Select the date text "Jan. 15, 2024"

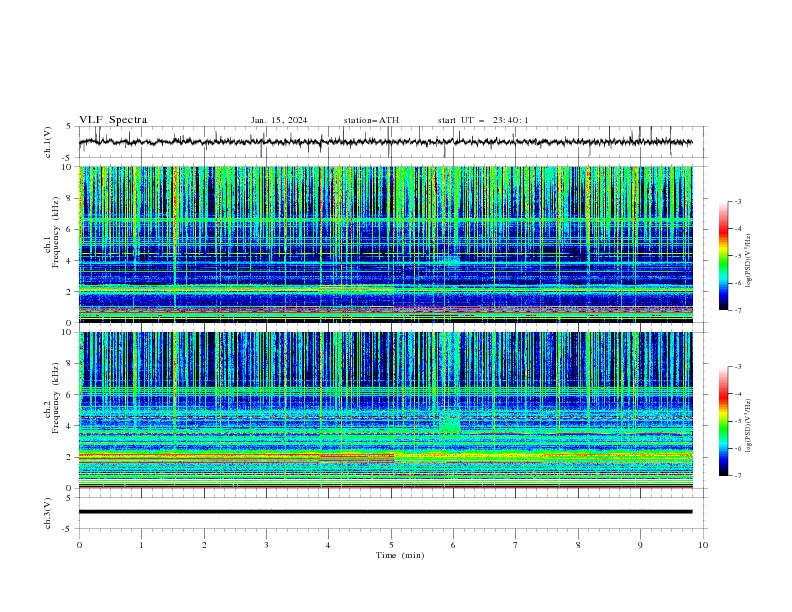tap(279, 120)
